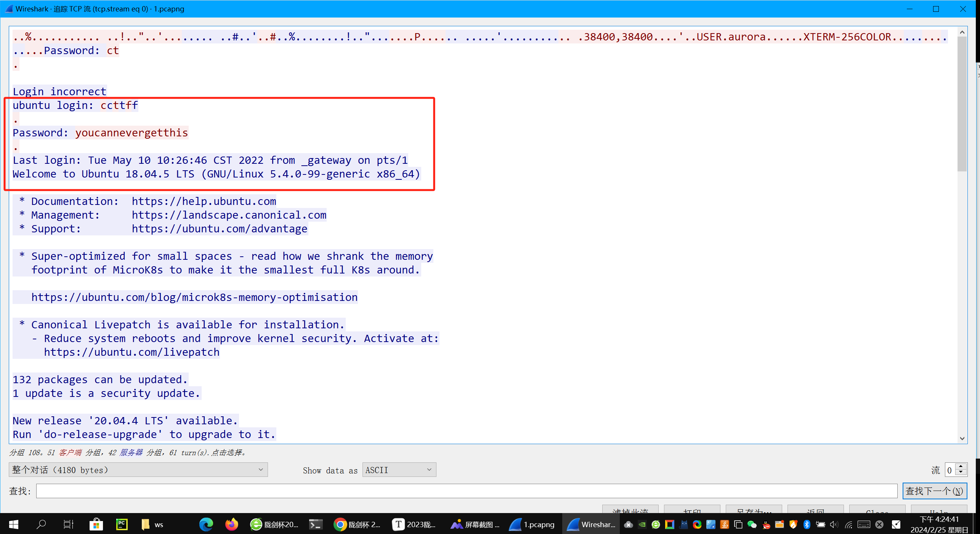Screen dimensions: 980x534
Task: Launch Firefox from the taskbar
Action: (x=231, y=524)
